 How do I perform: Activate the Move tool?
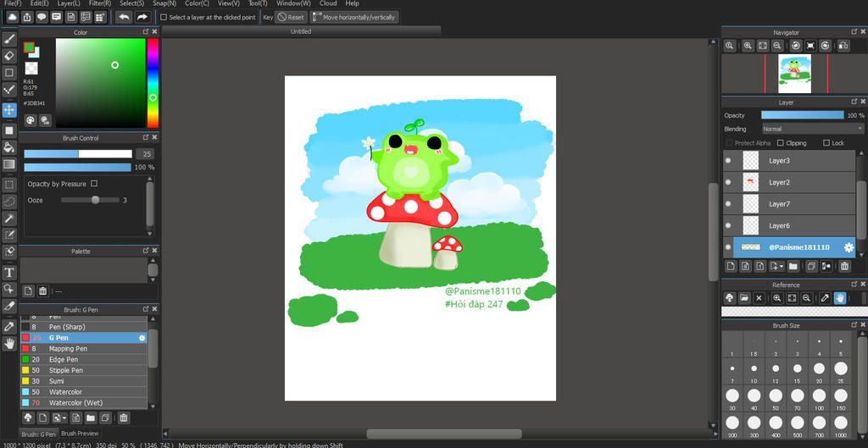point(8,109)
